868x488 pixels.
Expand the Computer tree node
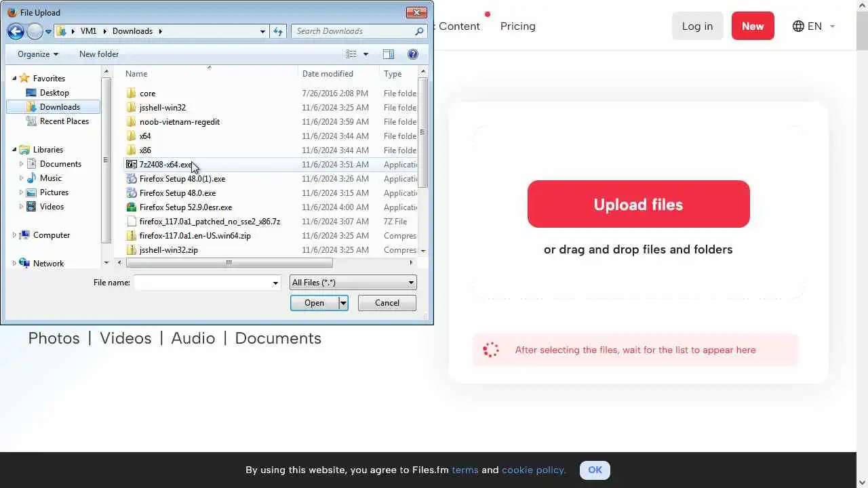pyautogui.click(x=14, y=235)
